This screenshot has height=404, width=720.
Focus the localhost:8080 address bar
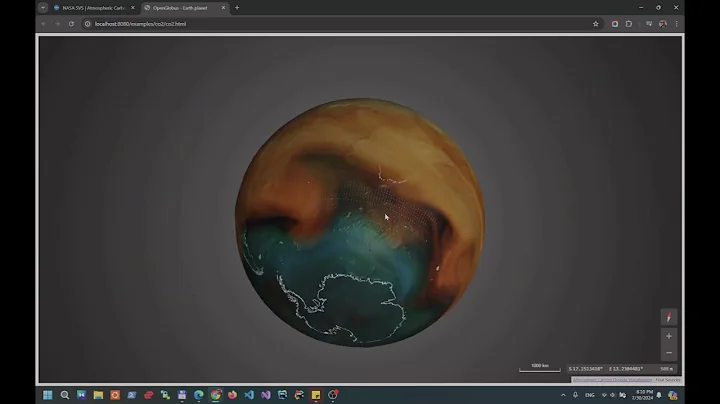click(x=342, y=24)
